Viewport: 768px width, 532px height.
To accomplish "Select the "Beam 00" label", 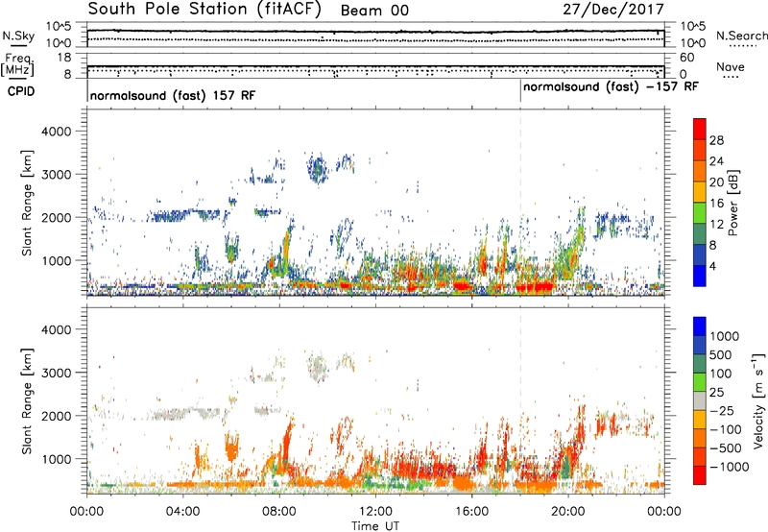I will point(374,11).
